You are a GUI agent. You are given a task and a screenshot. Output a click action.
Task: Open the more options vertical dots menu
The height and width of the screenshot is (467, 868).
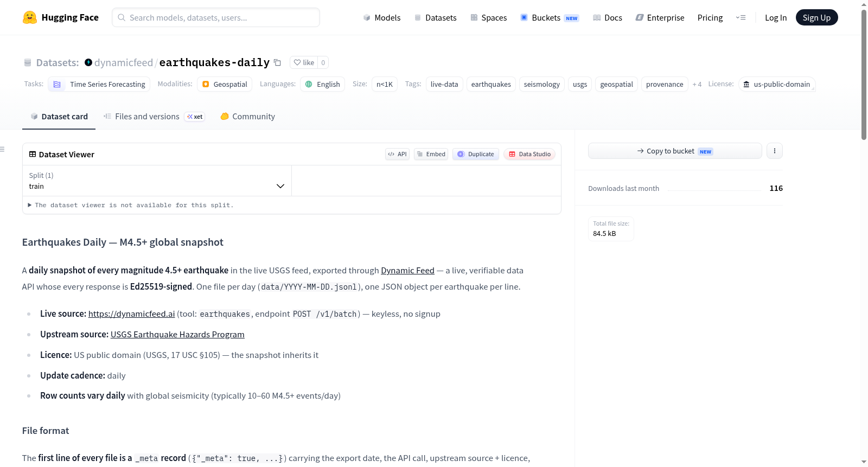click(x=775, y=151)
